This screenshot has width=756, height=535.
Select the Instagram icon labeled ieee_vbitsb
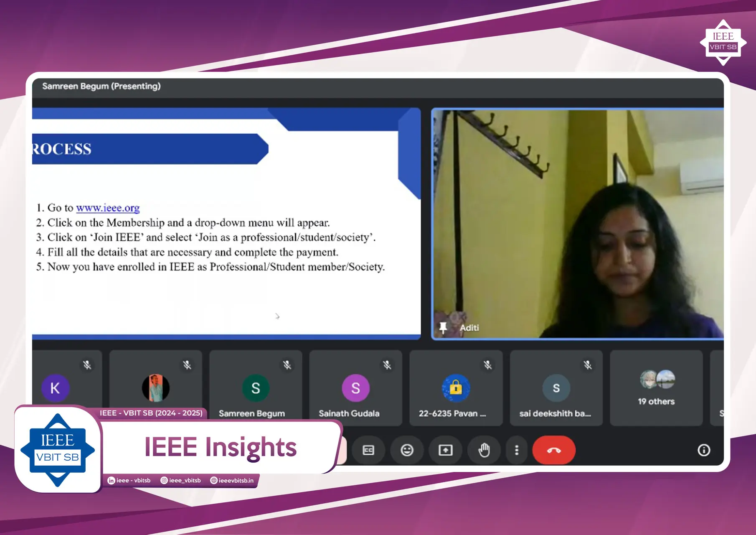164,481
